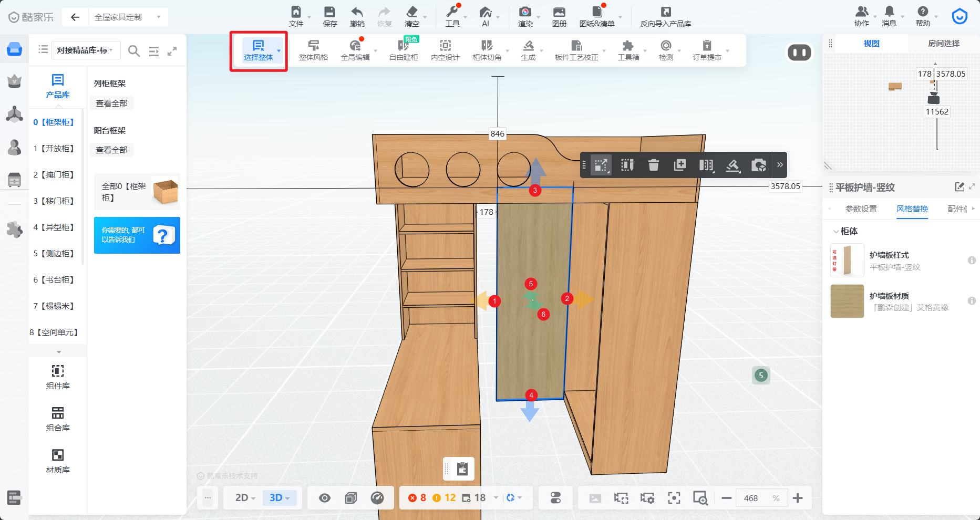Select the 整体风格 style tool
This screenshot has width=980, height=520.
(313, 50)
